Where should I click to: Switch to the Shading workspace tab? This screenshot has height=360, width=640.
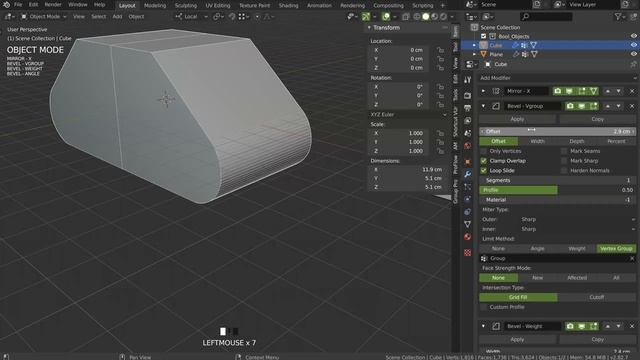[x=288, y=5]
